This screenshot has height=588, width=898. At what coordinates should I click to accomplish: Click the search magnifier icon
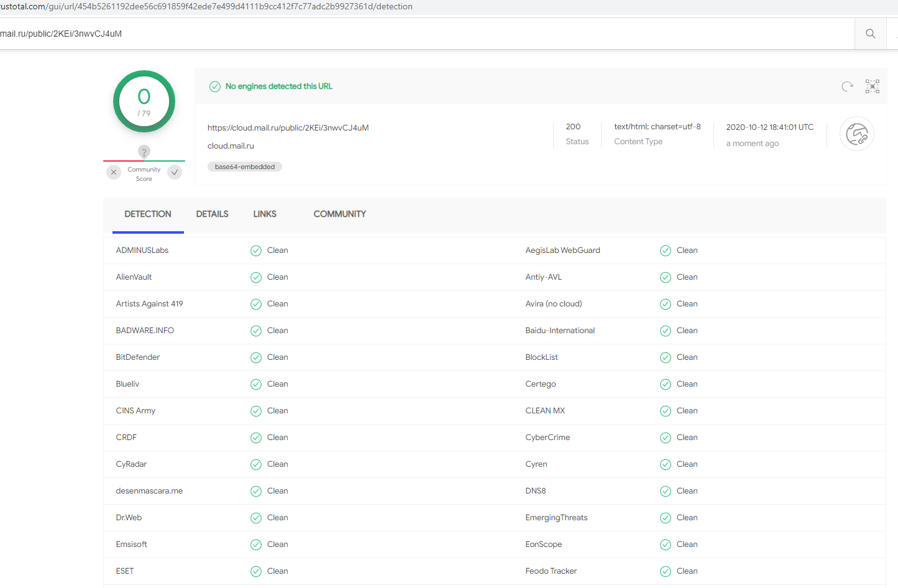(x=870, y=34)
